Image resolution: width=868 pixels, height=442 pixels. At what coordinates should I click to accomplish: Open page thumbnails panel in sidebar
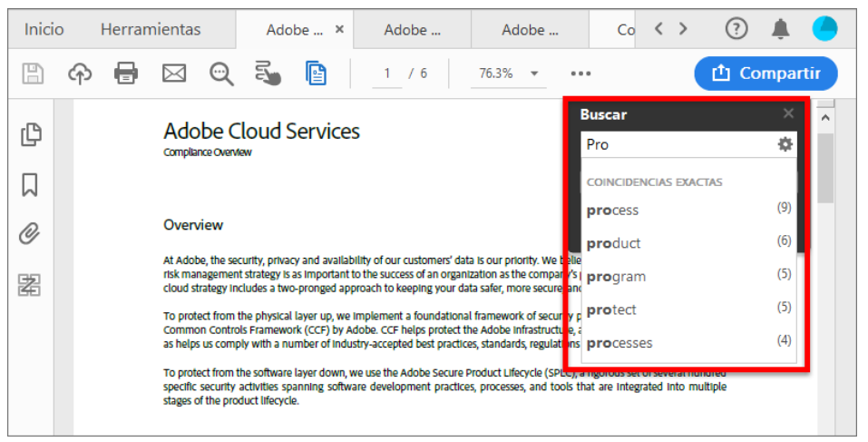(31, 134)
